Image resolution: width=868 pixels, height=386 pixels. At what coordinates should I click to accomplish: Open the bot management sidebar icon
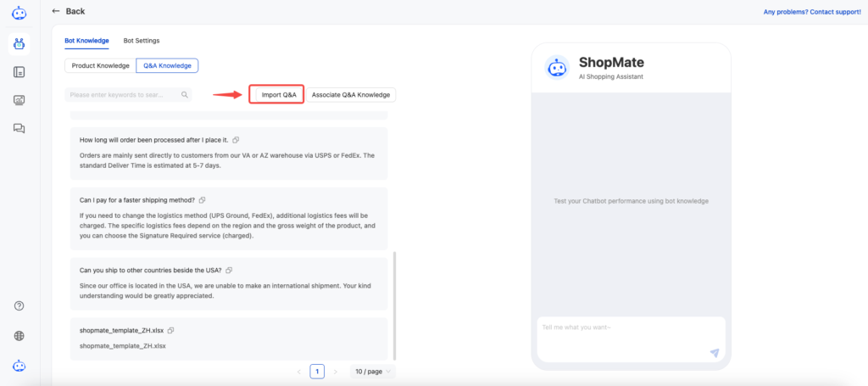19,44
